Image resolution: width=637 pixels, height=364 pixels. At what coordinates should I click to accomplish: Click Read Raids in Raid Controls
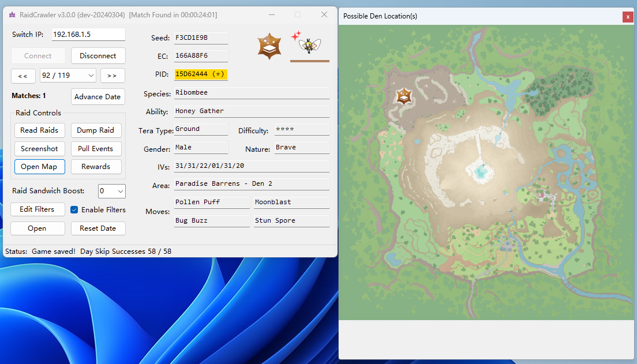[x=39, y=130]
